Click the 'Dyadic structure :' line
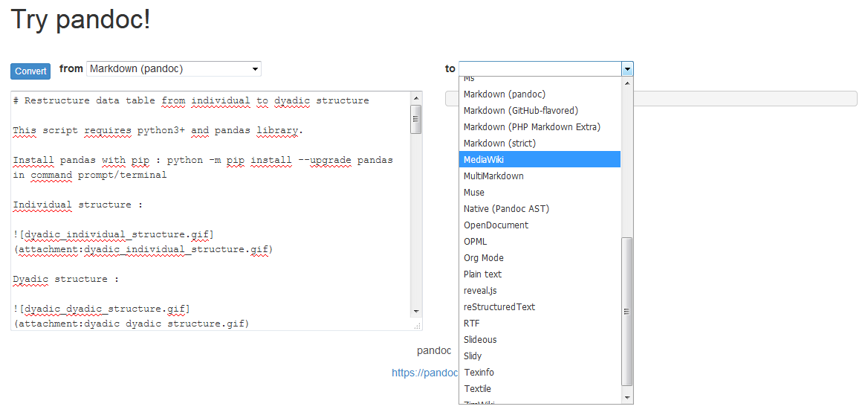The width and height of the screenshot is (868, 418). (x=66, y=279)
